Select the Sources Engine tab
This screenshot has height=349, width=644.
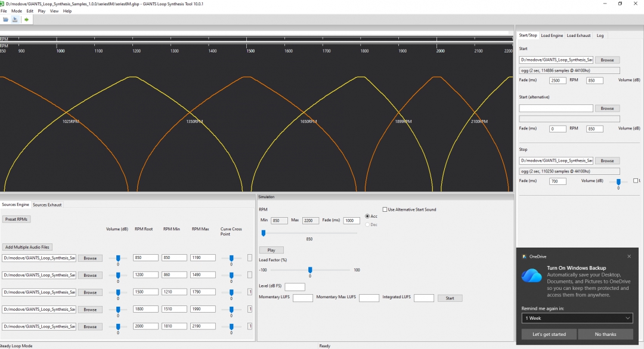[x=16, y=204]
